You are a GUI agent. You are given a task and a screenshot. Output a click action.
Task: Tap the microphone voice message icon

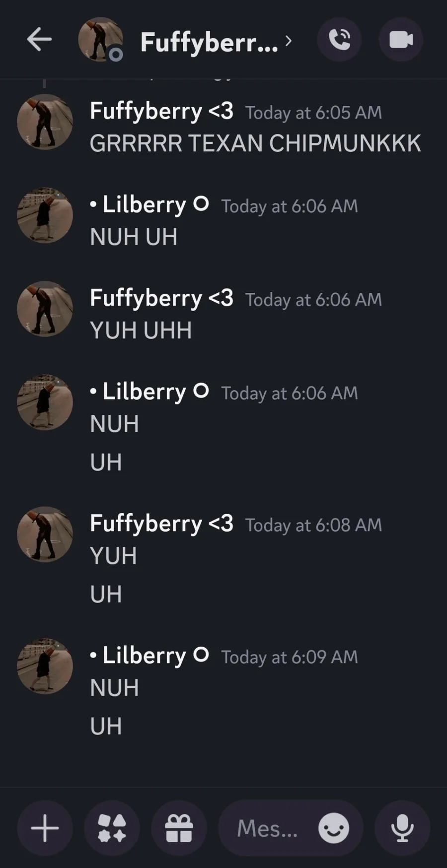(402, 828)
